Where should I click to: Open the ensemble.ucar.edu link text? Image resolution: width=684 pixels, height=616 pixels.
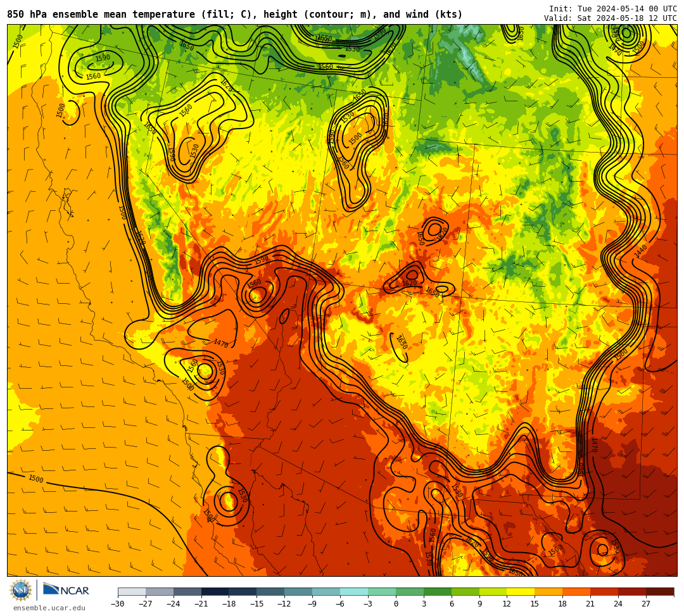pyautogui.click(x=49, y=608)
